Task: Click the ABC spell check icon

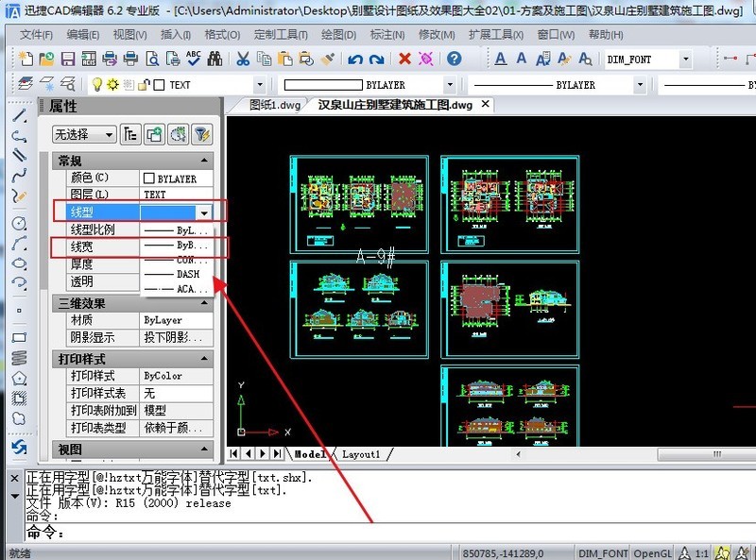Action: point(194,59)
